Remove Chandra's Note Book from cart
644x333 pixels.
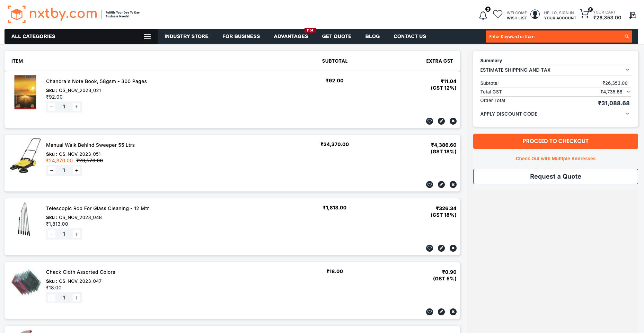tap(453, 121)
